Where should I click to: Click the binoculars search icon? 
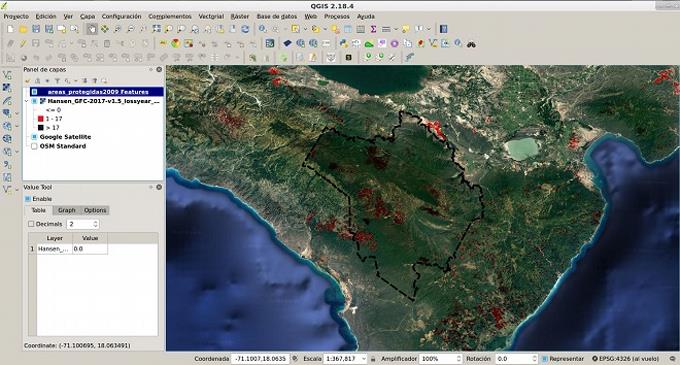pyautogui.click(x=471, y=43)
